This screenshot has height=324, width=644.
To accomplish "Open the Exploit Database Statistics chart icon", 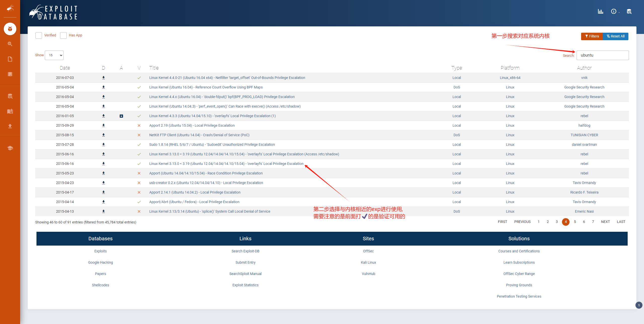I will [x=600, y=12].
